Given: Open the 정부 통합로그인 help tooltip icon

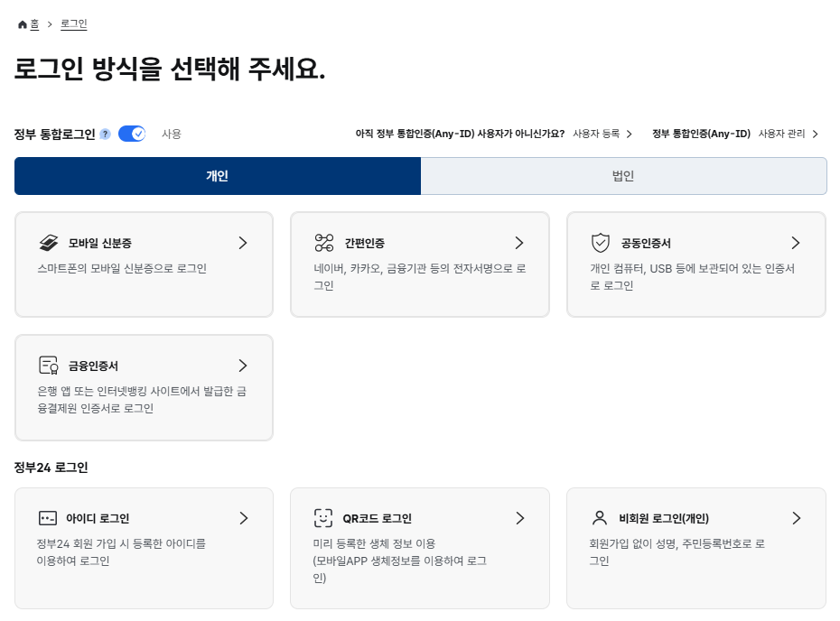Looking at the screenshot, I should [106, 134].
